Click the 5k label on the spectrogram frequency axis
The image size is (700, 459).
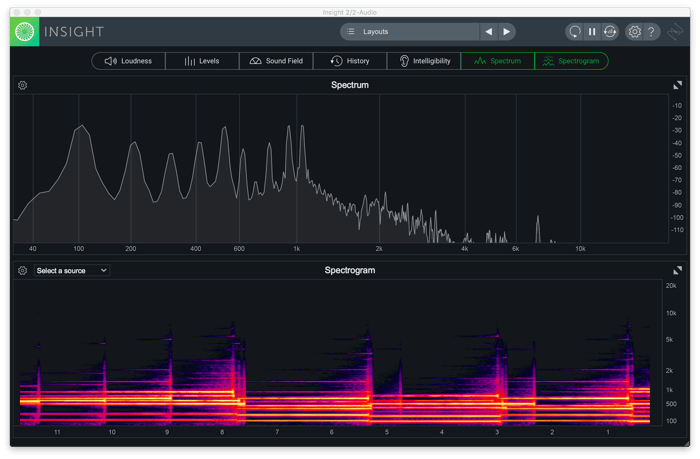tap(669, 340)
